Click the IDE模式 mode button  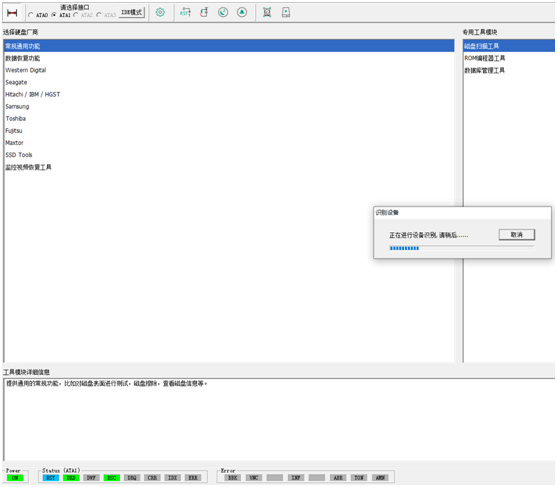point(132,12)
